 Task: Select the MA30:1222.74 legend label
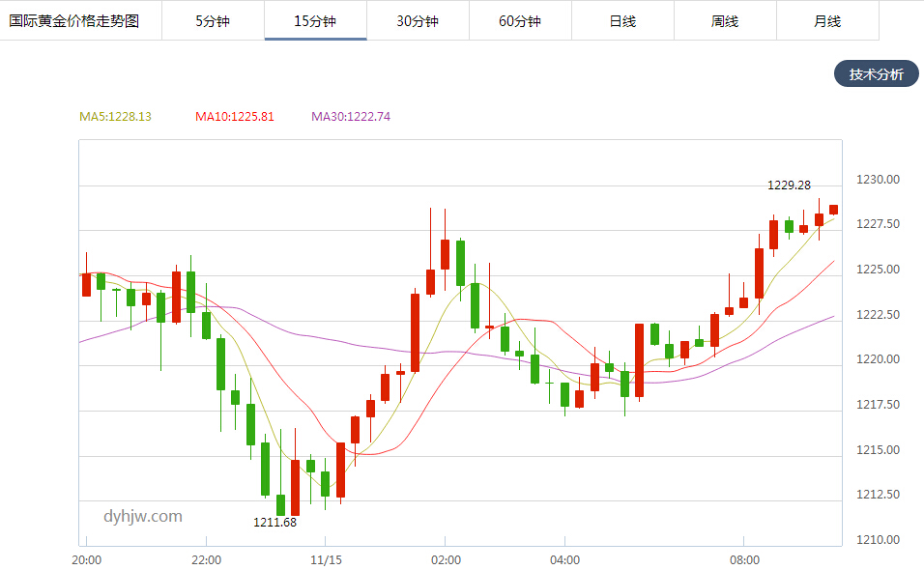[x=351, y=117]
